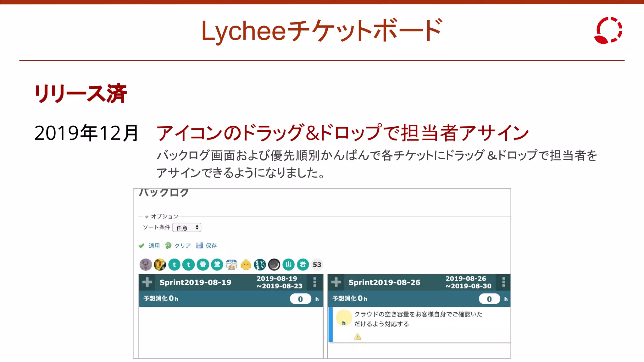Open the 任意 sort condition dropdown
This screenshot has height=362, width=644.
[187, 228]
